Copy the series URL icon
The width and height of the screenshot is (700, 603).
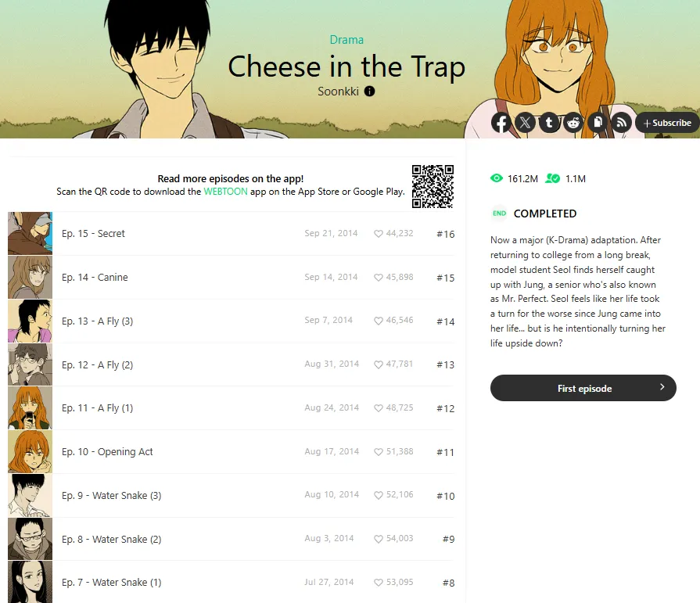pos(598,123)
